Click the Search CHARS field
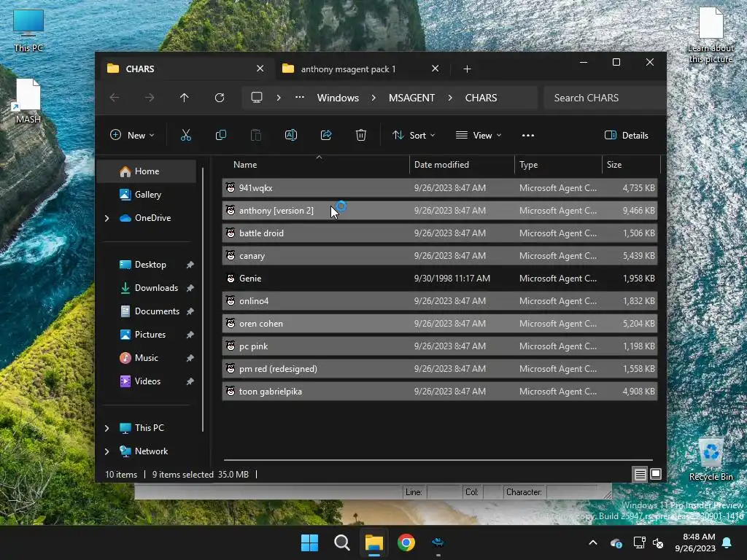The image size is (747, 560). 604,98
